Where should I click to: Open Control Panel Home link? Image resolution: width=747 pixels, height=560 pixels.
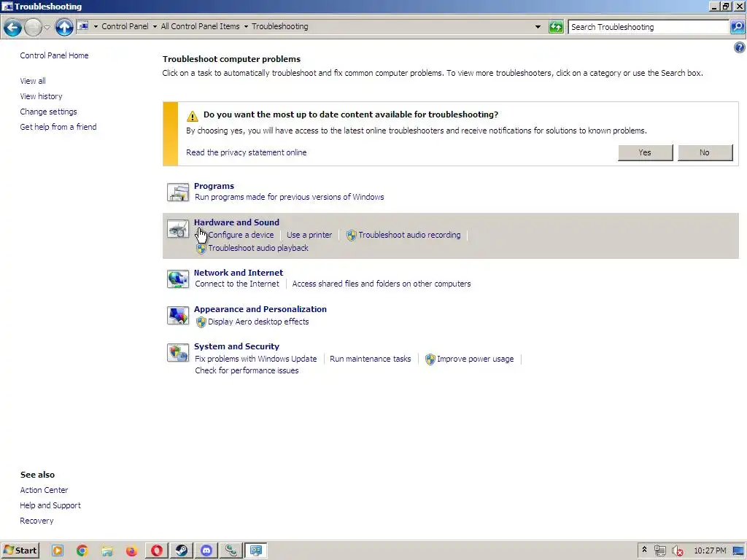[54, 55]
